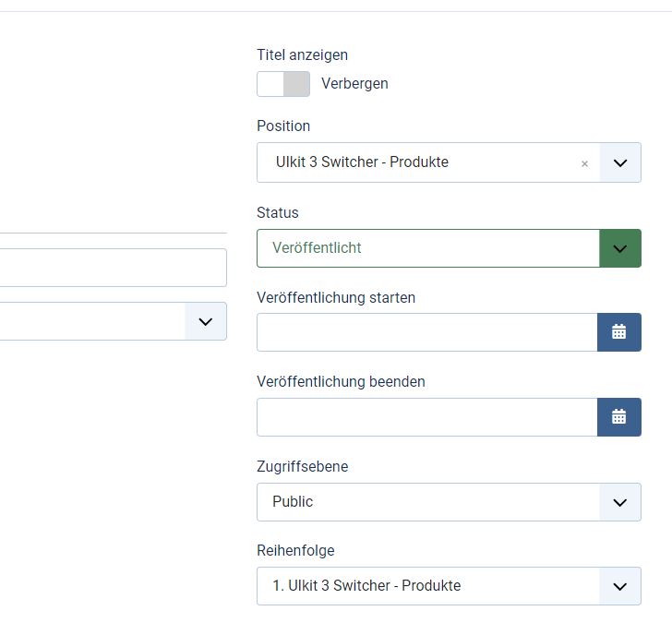Click the Veröffentlichung beenden date field

pyautogui.click(x=426, y=417)
